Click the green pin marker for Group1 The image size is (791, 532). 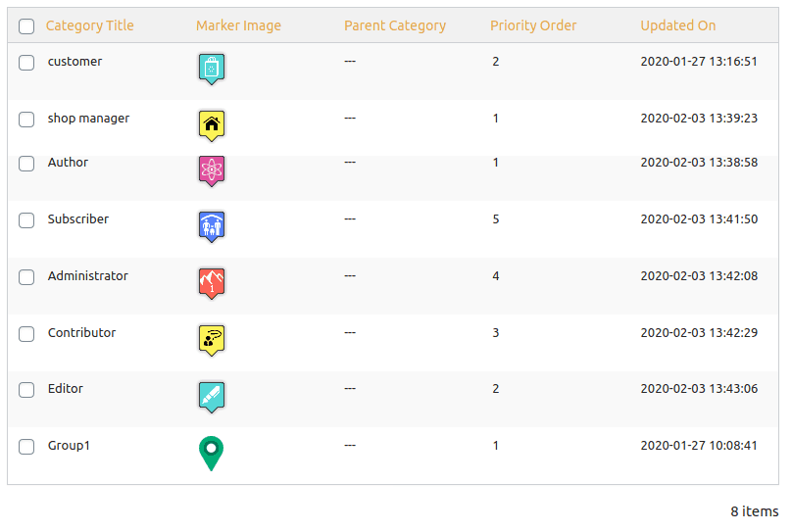[x=211, y=453]
